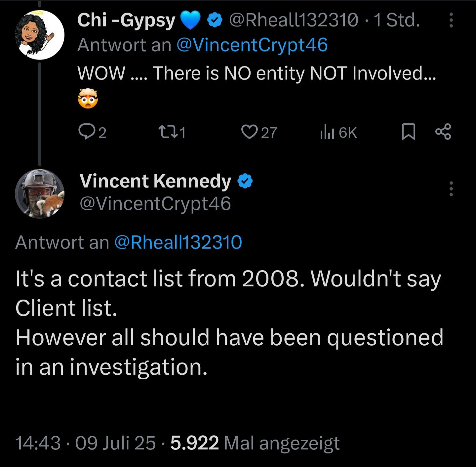Share the Chi-Gypsy tweet
This screenshot has width=476, height=467.
tap(443, 132)
